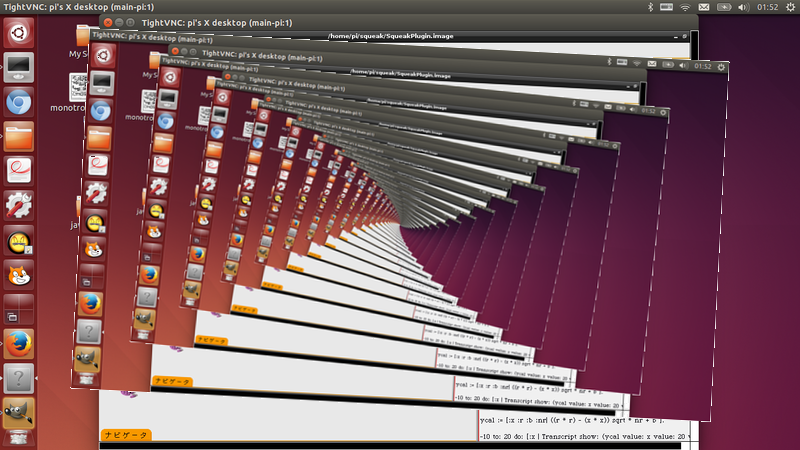Click GIMP in the largest nested VNC launcher
This screenshot has width=800, height=450.
pyautogui.click(x=87, y=359)
